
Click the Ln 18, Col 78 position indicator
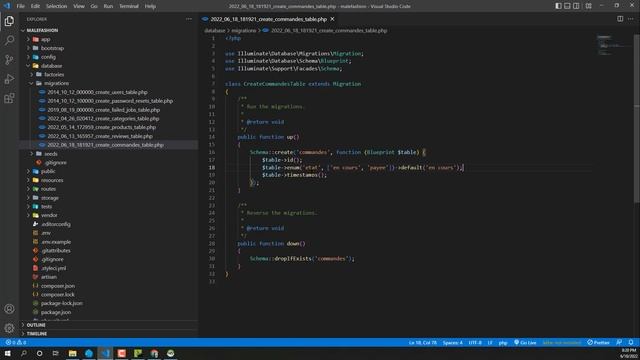[422, 343]
